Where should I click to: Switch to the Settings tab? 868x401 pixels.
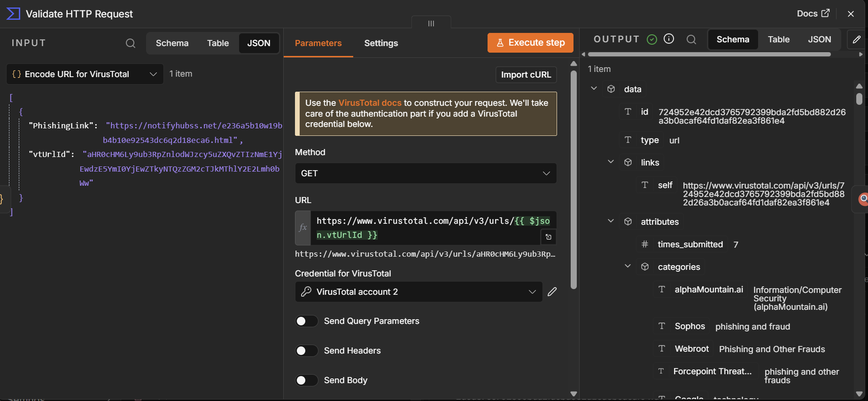click(x=381, y=43)
